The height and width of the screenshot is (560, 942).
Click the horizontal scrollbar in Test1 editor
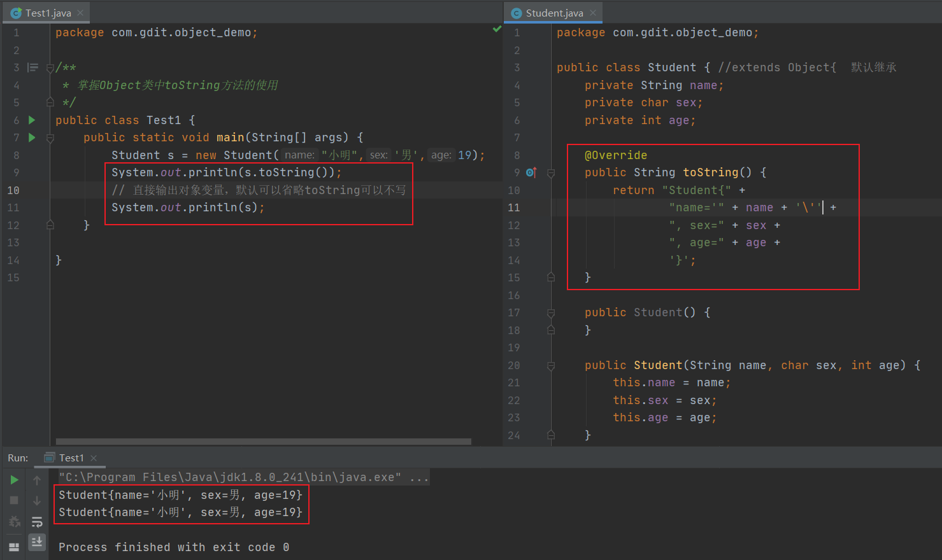click(x=263, y=442)
